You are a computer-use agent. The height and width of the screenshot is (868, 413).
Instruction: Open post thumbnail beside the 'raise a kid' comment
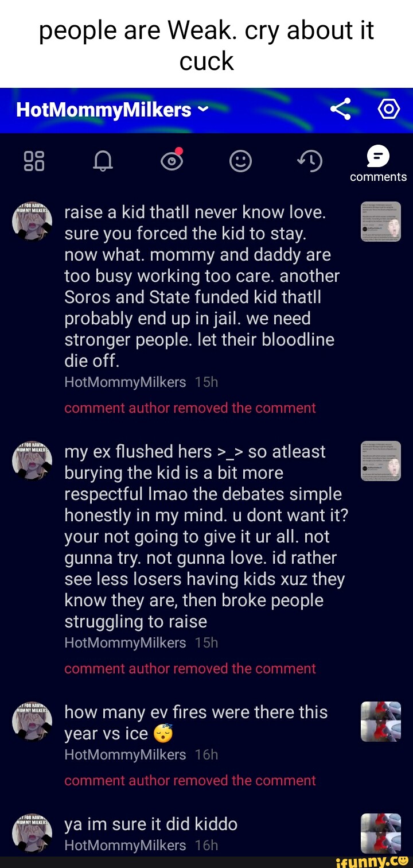380,222
